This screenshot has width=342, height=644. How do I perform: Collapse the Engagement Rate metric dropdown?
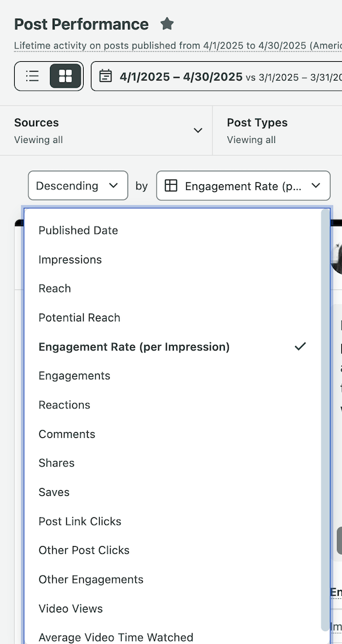[x=243, y=185]
